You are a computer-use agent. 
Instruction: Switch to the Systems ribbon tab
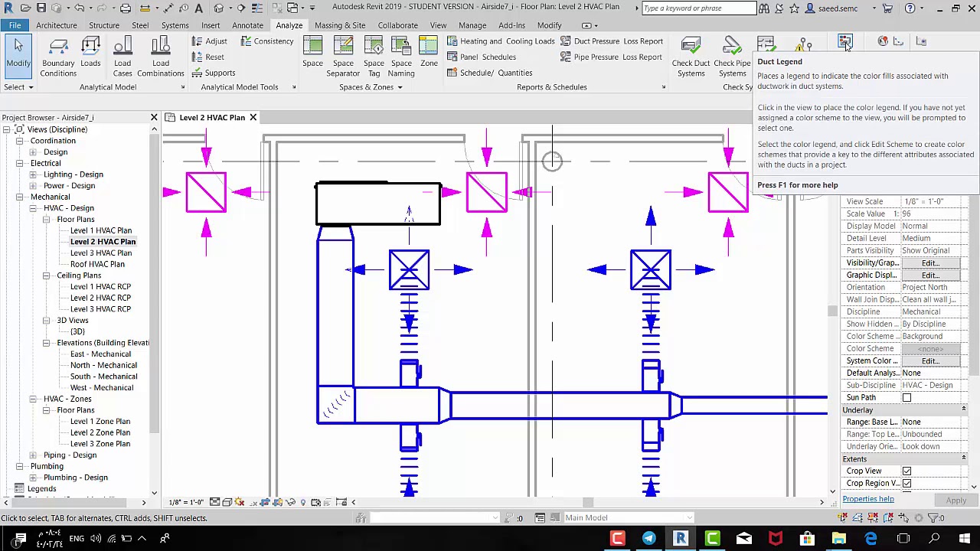coord(175,25)
